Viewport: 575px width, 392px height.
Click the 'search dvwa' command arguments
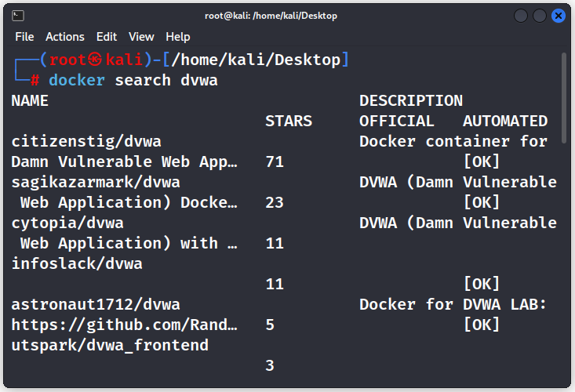tap(166, 80)
